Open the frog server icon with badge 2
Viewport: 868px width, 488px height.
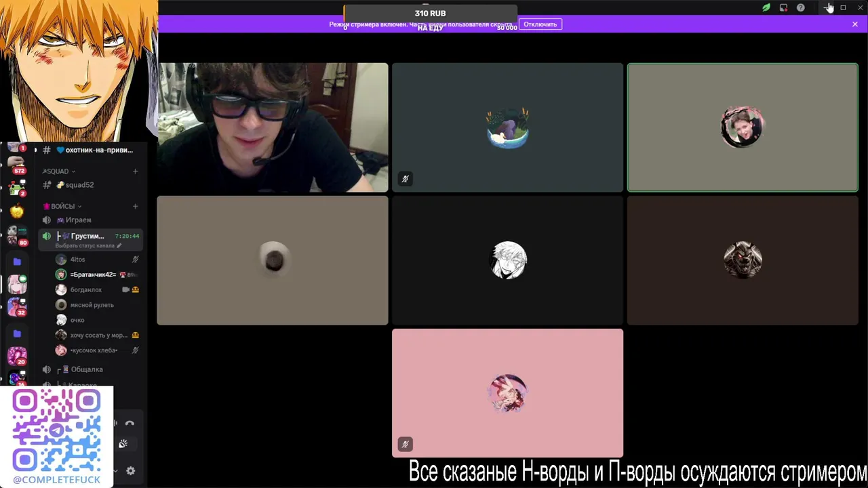[17, 188]
